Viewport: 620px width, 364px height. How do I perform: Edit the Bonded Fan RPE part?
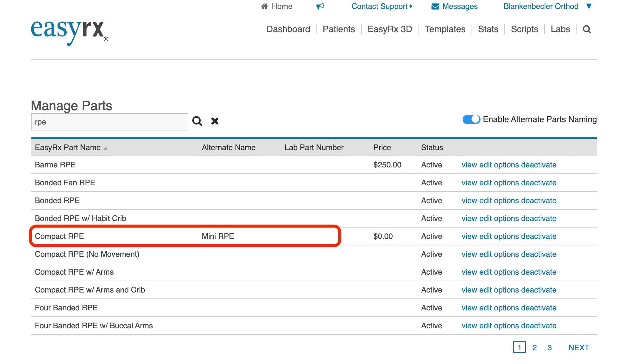coord(485,183)
